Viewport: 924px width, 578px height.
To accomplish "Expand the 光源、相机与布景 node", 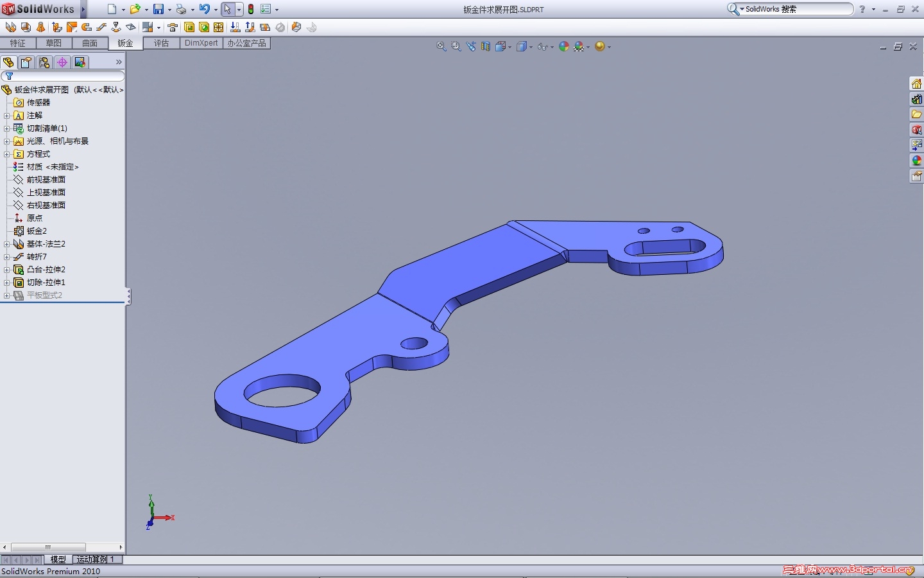I will point(6,141).
